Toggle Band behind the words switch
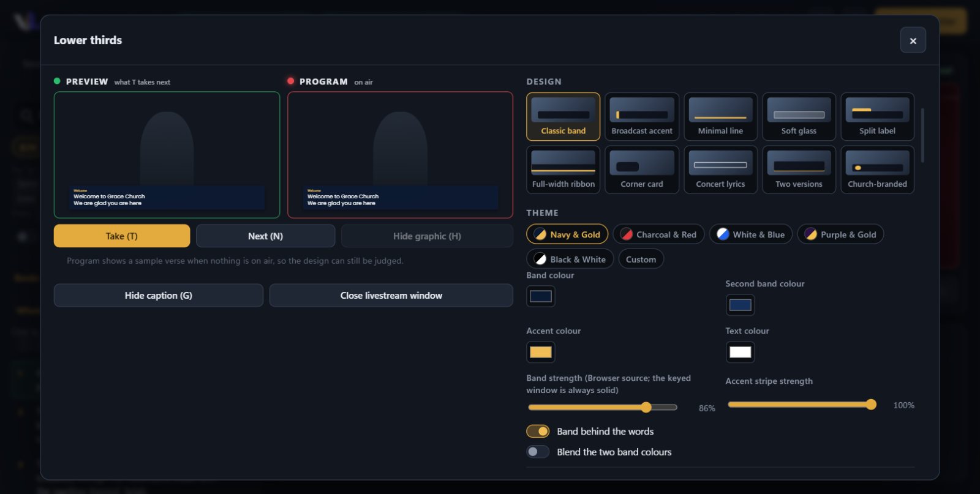980x494 pixels. click(538, 432)
